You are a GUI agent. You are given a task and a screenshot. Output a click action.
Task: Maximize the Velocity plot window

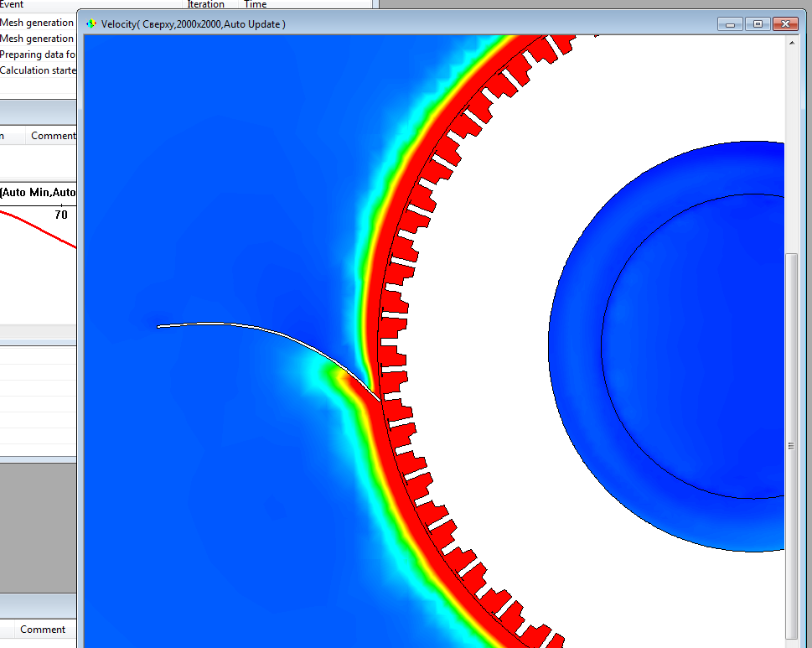click(x=758, y=24)
